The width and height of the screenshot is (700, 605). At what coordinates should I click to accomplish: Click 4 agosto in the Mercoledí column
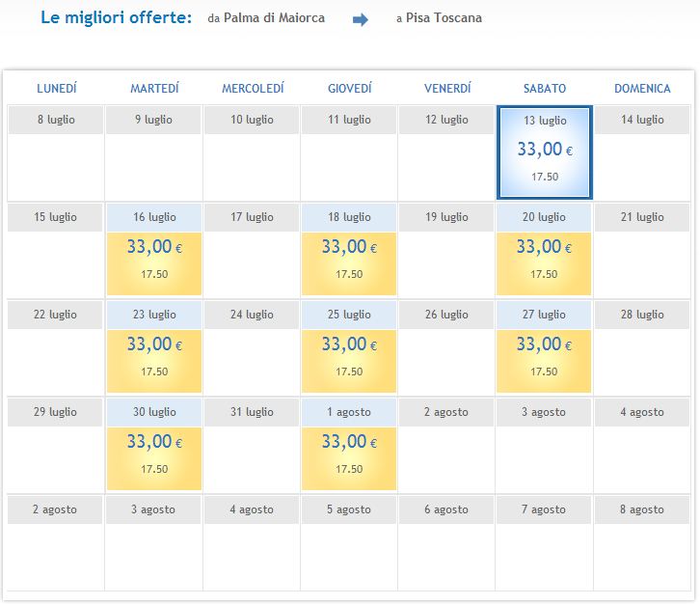tap(252, 509)
